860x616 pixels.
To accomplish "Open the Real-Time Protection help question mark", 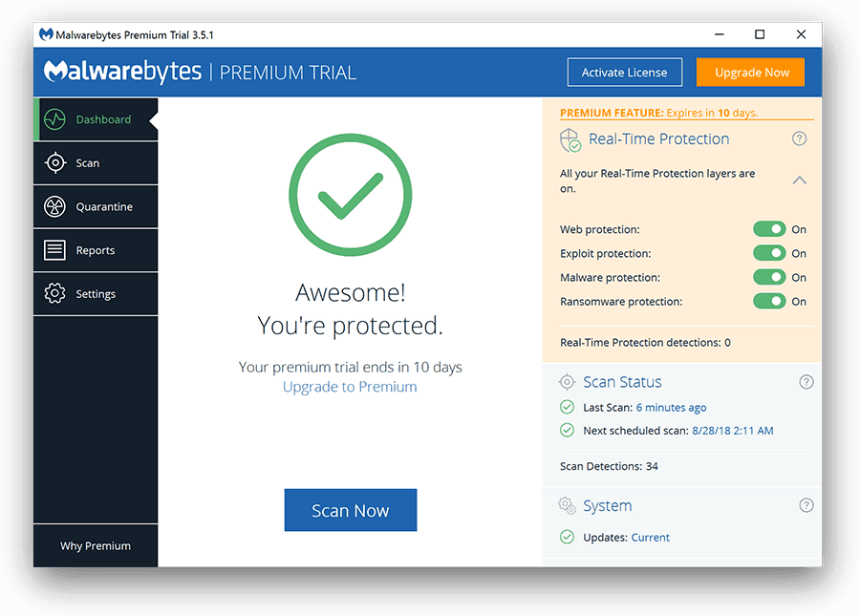I will [x=800, y=138].
